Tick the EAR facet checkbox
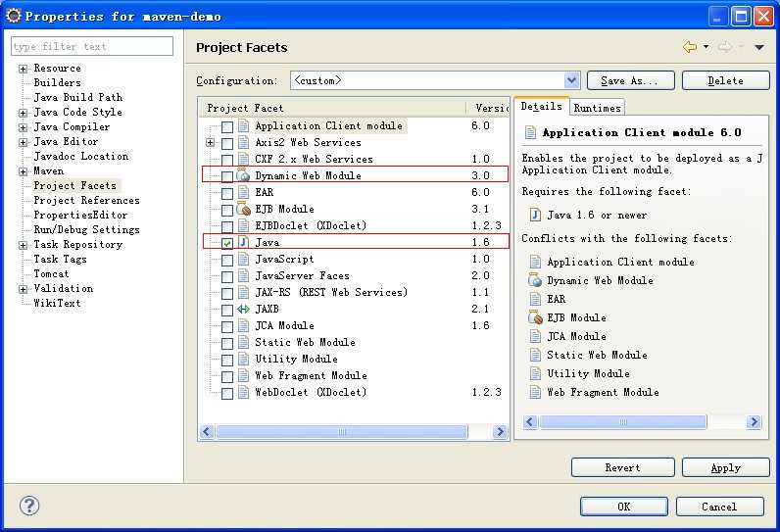 (x=226, y=193)
